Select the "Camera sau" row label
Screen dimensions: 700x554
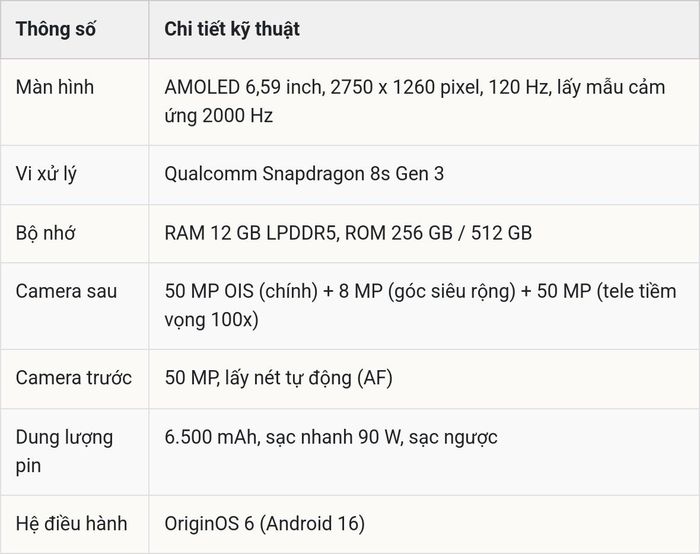pyautogui.click(x=67, y=291)
